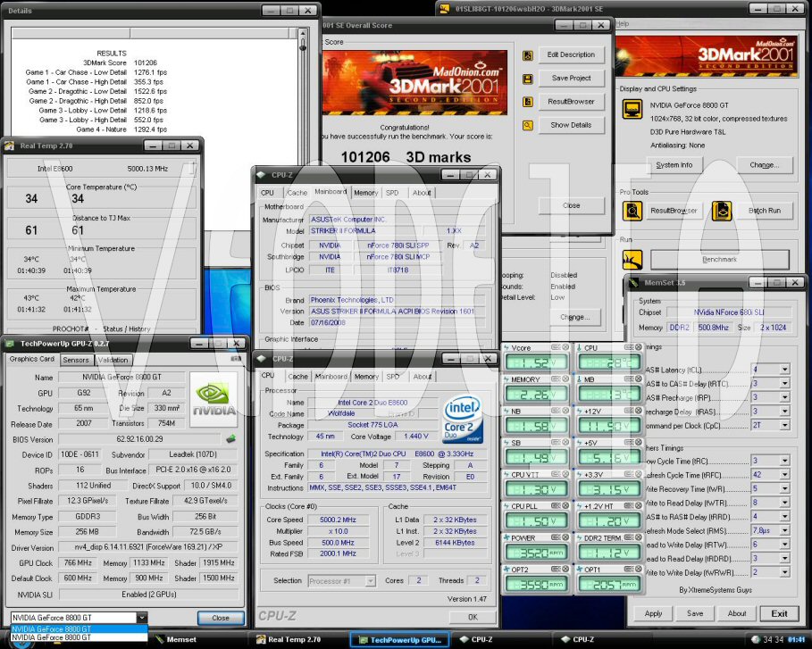Close the OPT1 fan sensor panel
812x649 pixels.
639,570
